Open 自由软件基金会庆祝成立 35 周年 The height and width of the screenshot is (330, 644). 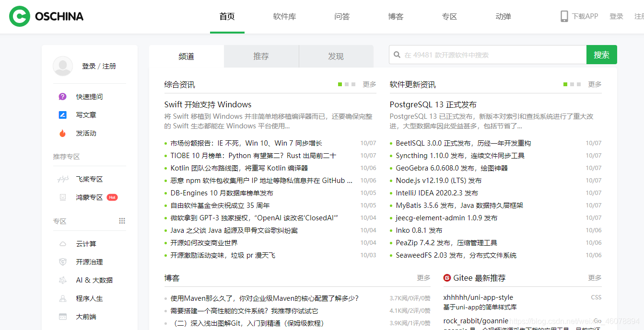click(x=220, y=205)
